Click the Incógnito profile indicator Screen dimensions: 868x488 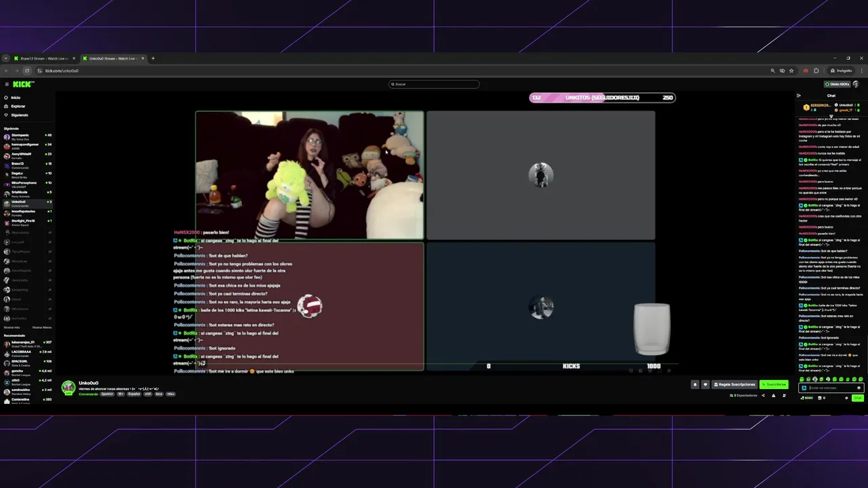tap(841, 70)
